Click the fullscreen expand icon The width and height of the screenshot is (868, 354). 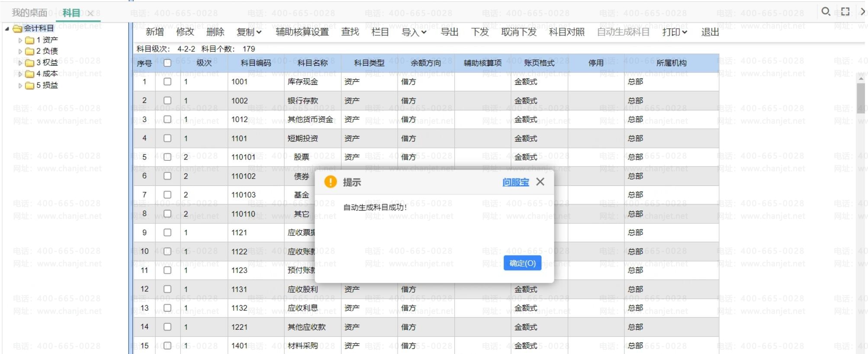[x=845, y=12]
